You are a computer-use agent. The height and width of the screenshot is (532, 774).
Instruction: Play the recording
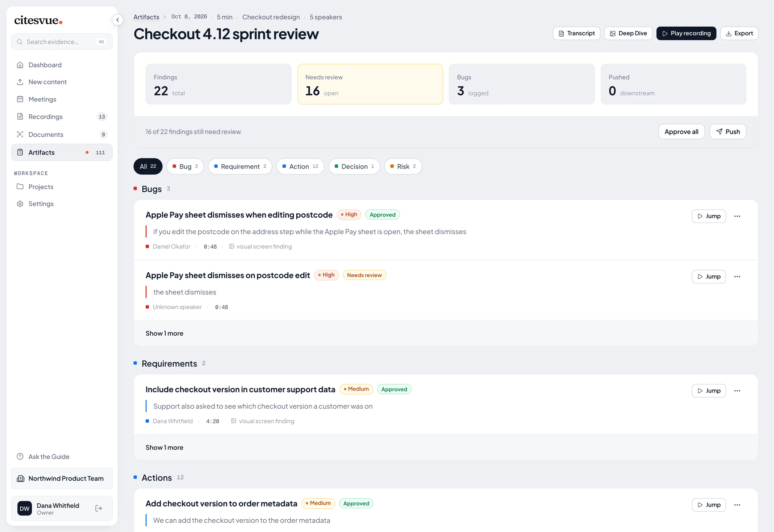[x=686, y=33]
